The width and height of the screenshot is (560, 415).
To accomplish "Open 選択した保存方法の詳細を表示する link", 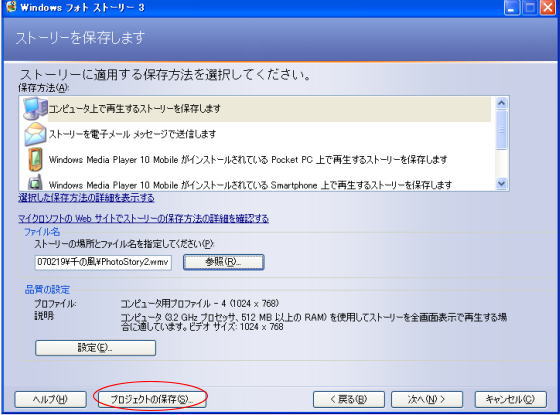I will 86,198.
